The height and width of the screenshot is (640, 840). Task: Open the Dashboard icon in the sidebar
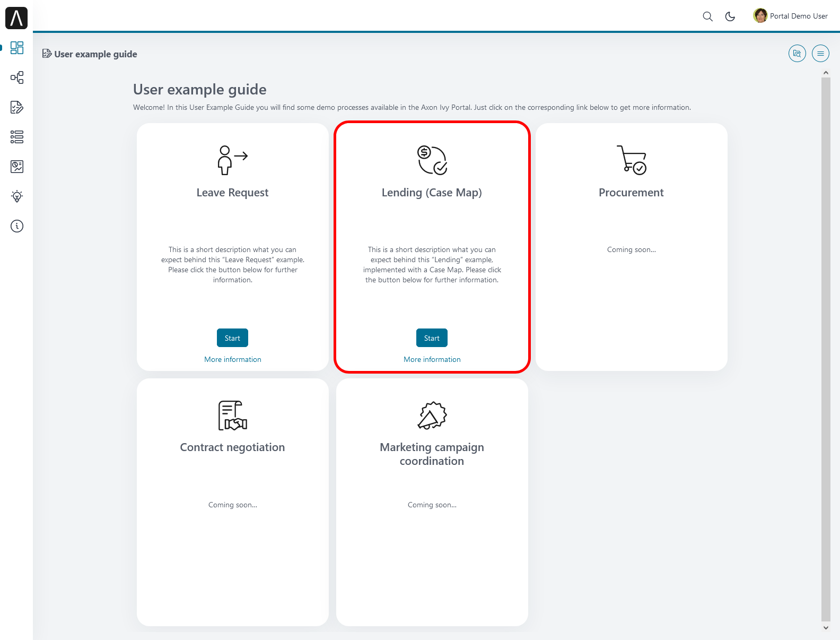[17, 48]
